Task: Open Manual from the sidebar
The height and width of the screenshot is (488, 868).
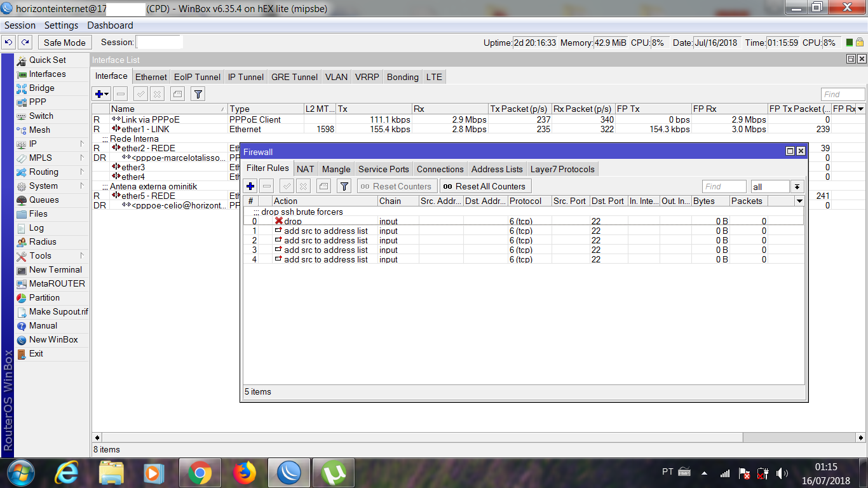Action: (x=43, y=325)
